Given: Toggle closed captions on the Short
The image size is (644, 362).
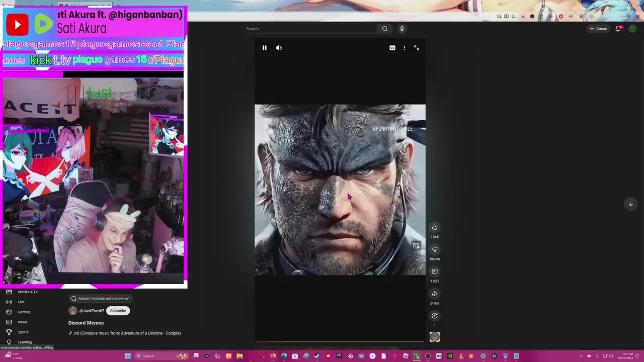Looking at the screenshot, I should [392, 48].
